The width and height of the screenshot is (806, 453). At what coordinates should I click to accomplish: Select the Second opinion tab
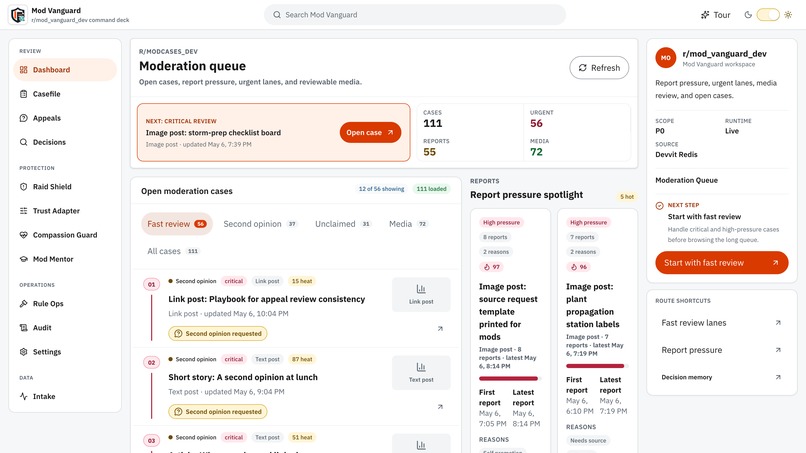click(260, 224)
